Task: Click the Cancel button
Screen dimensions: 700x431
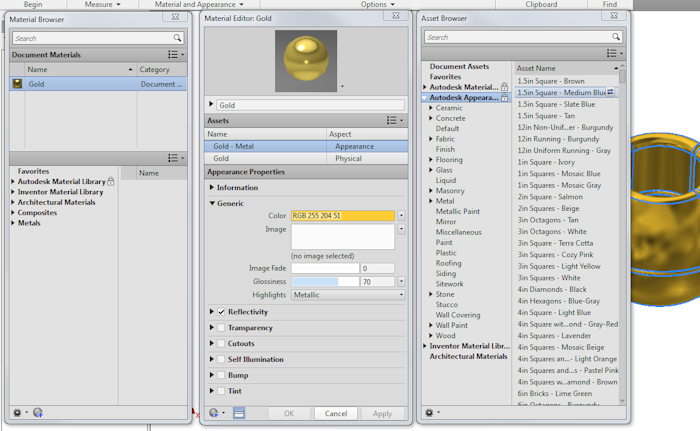Action: [x=336, y=413]
